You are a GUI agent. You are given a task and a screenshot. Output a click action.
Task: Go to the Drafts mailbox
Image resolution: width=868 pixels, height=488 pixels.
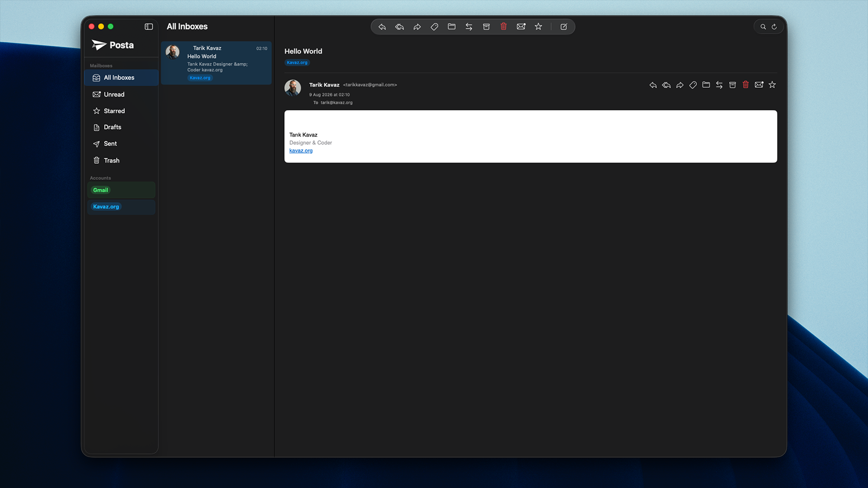[122, 127]
